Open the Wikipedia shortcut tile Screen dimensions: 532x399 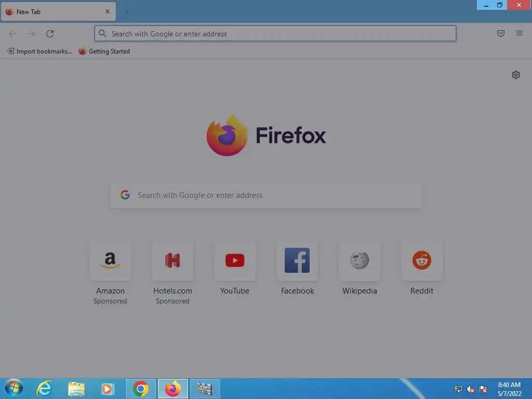[360, 261]
